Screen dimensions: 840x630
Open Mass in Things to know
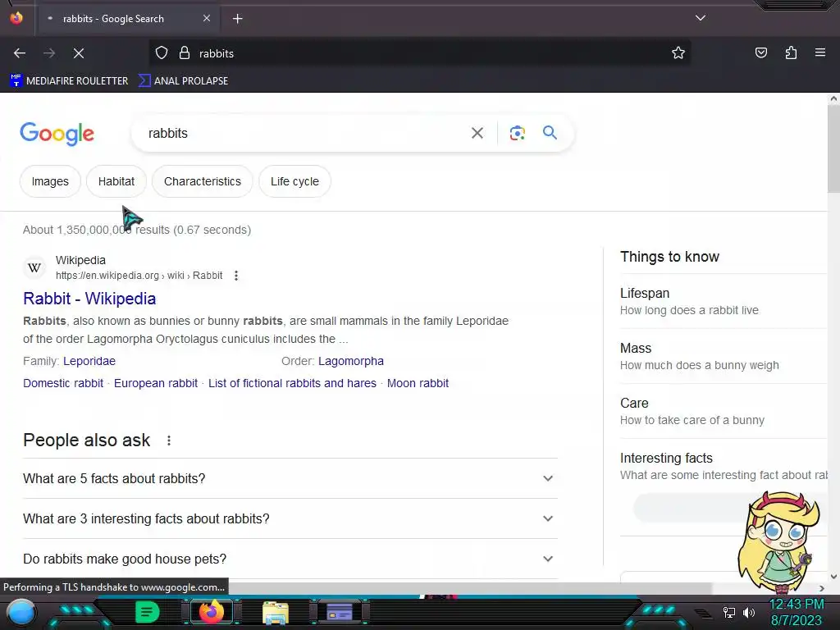[x=724, y=356]
